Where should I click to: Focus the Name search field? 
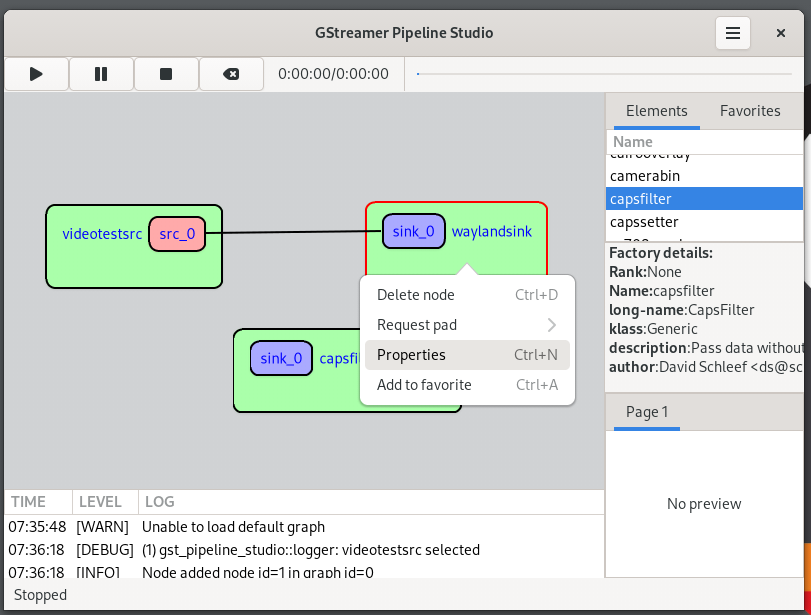[704, 142]
